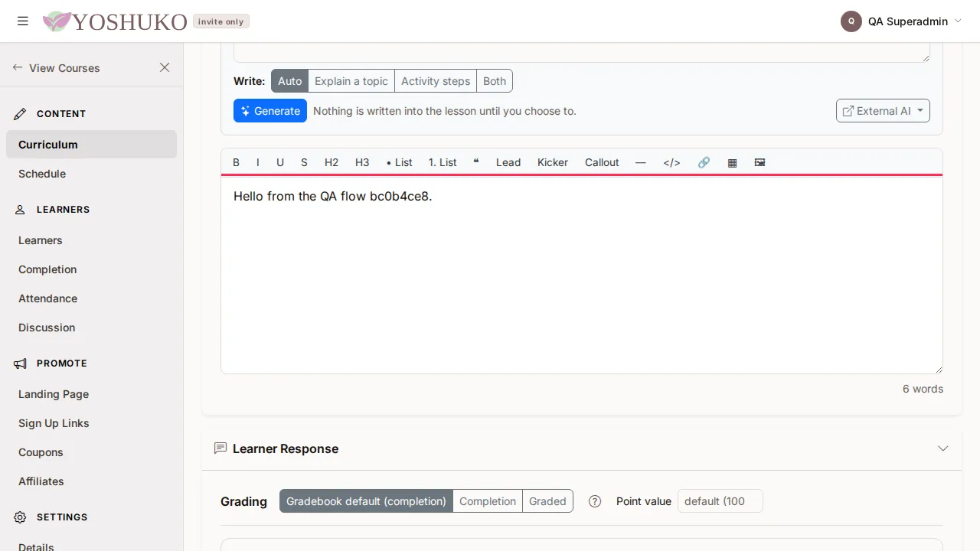Viewport: 980px width, 551px height.
Task: Open Landing Page in the sidebar
Action: (x=91, y=394)
